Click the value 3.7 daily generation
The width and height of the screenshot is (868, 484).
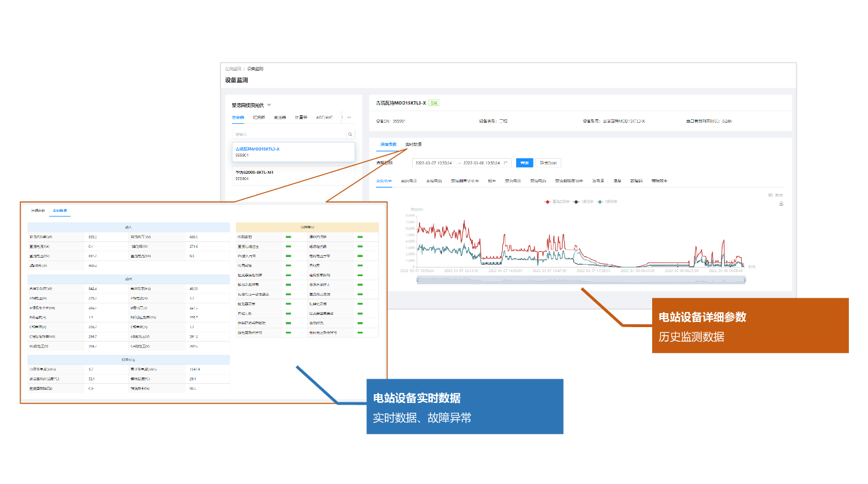(90, 369)
